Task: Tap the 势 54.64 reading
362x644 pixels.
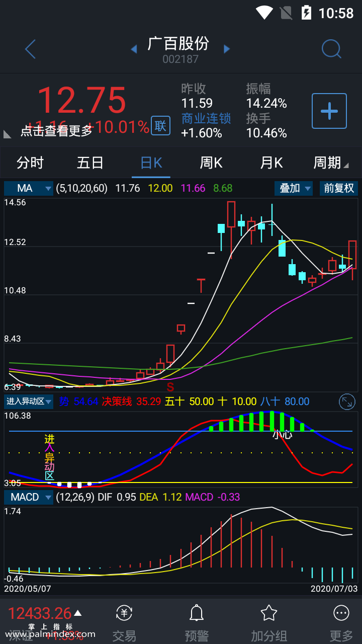Action: tap(78, 401)
